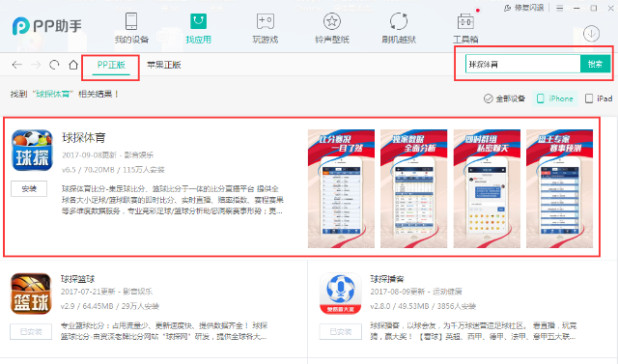Viewport: 618px width, 364px height.
Task: Open the 球探篮球 app title
Action: 77,279
